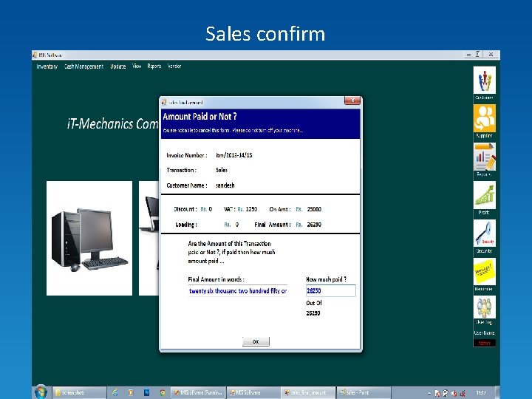This screenshot has height=399, width=532.
Task: Open the Reports menu
Action: [154, 66]
